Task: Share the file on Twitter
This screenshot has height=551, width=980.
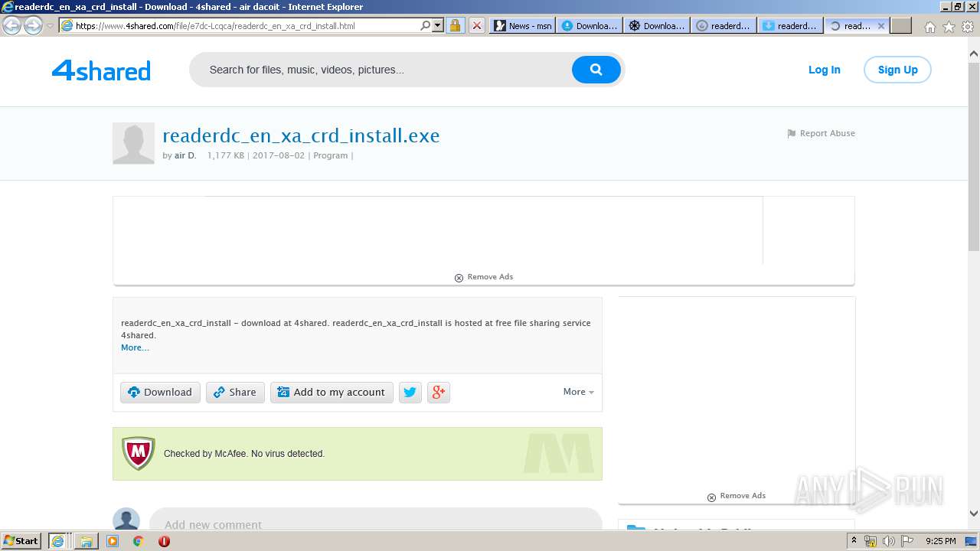Action: click(x=410, y=393)
